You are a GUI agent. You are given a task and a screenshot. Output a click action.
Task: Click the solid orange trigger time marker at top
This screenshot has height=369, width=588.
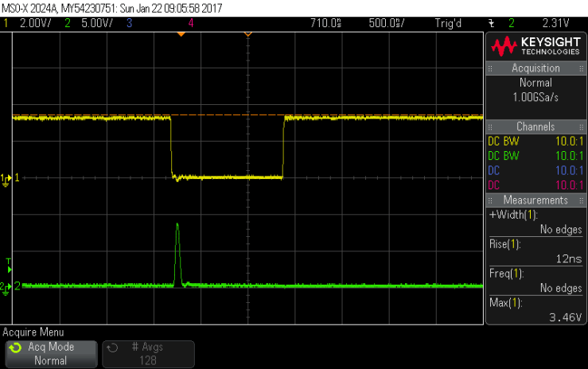click(181, 35)
